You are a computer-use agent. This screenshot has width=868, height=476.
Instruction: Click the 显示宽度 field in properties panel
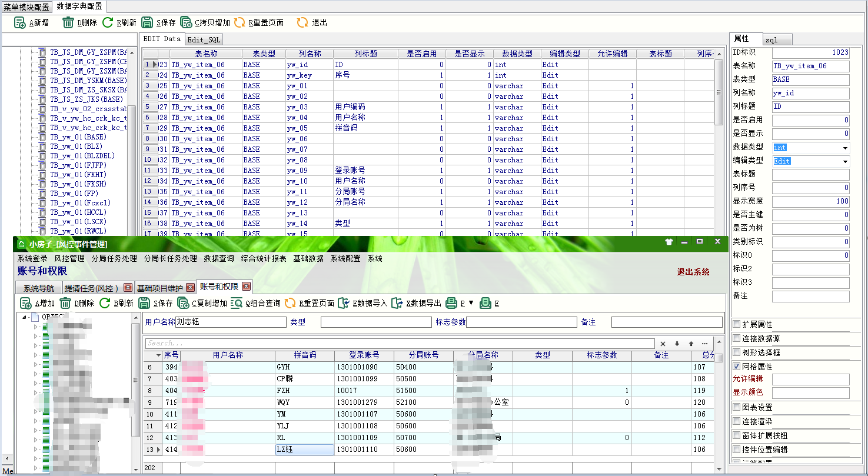point(811,201)
